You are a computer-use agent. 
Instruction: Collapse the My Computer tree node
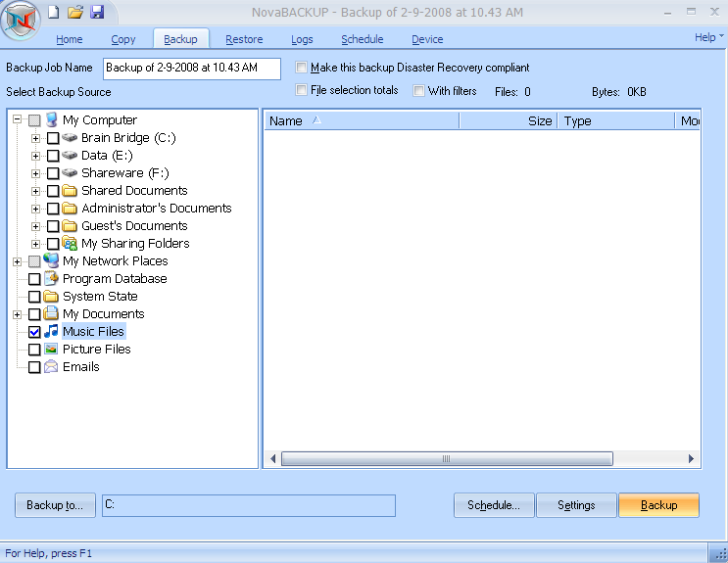pos(18,119)
